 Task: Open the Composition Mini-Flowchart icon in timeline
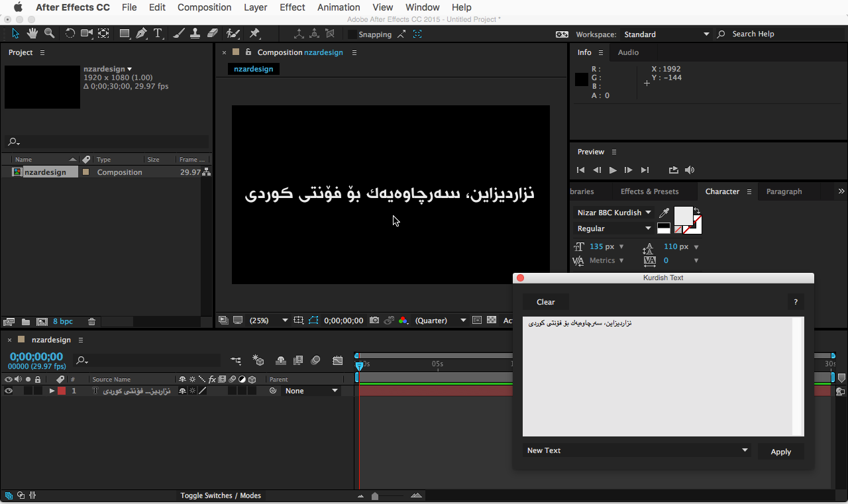coord(236,361)
